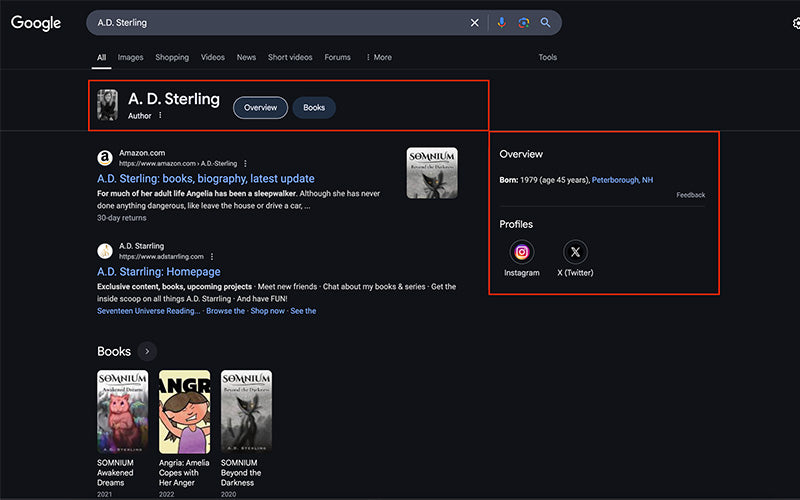Screen dimensions: 800x500
Task: Open options menu for Amazon result
Action: (245, 163)
